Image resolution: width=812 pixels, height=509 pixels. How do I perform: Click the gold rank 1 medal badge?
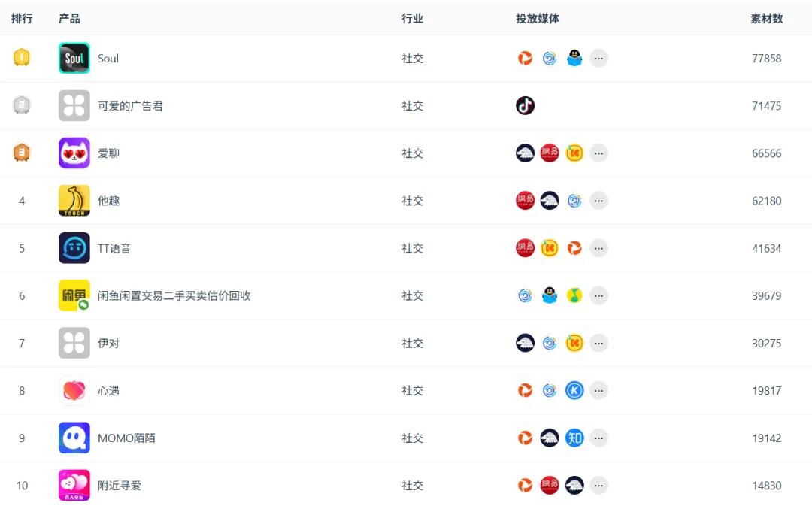[22, 57]
